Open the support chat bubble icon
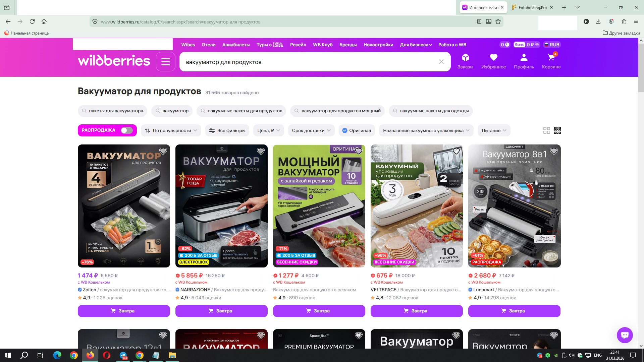The width and height of the screenshot is (644, 362). (625, 335)
